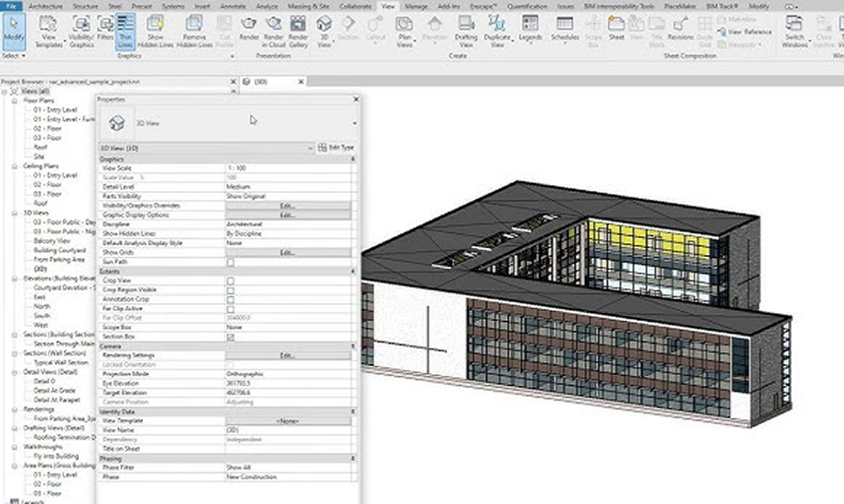This screenshot has width=844, height=504.
Task: Open View Templates tool
Action: coord(48,31)
